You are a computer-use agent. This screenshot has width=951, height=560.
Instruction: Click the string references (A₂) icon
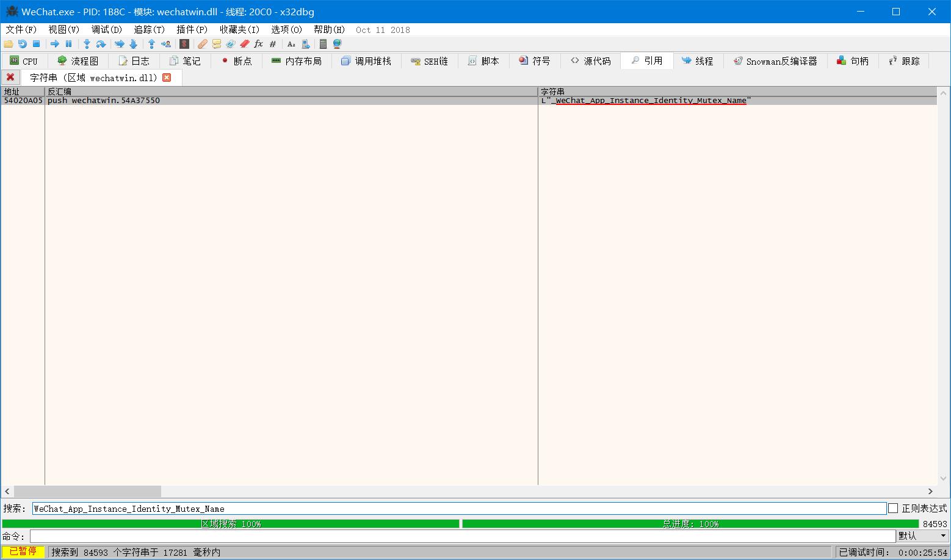[291, 44]
